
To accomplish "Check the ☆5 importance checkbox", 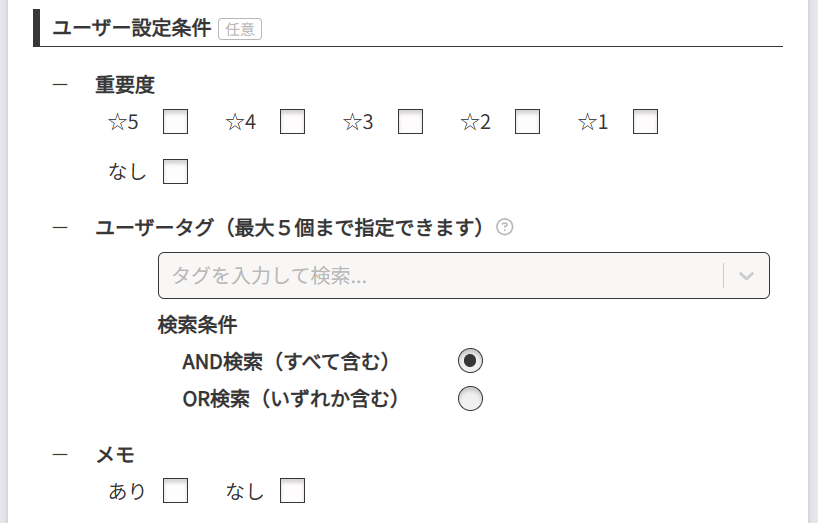I will tap(175, 122).
